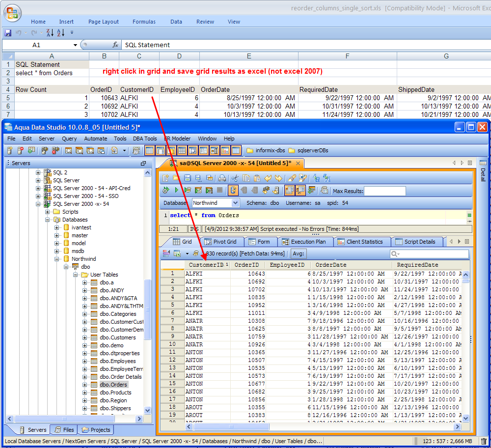Sort A to Z in Excel quick toolbar

click(61, 32)
